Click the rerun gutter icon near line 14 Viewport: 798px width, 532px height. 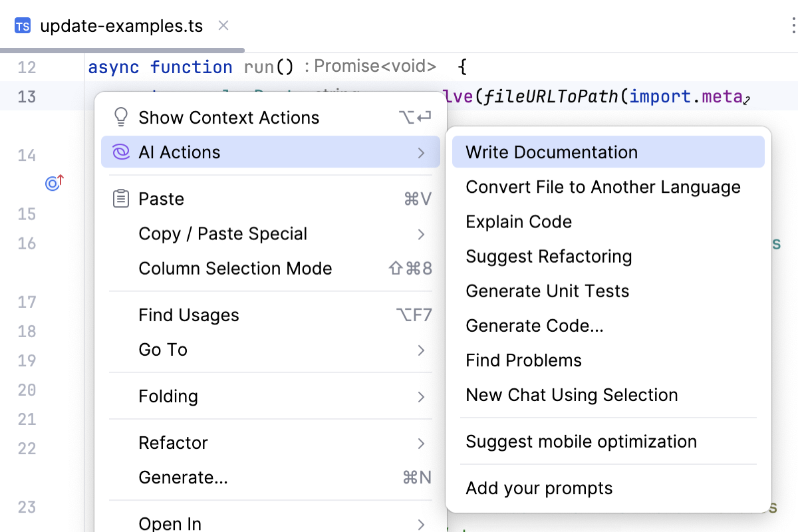pos(53,184)
